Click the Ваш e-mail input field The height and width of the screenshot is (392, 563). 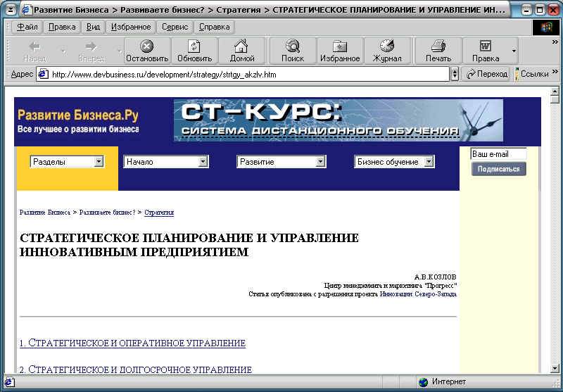tap(498, 154)
